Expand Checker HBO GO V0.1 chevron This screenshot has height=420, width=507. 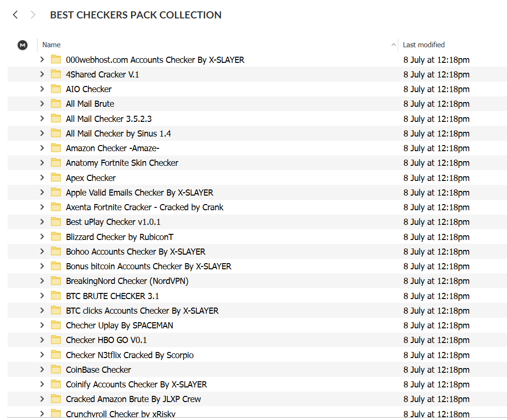pos(42,340)
